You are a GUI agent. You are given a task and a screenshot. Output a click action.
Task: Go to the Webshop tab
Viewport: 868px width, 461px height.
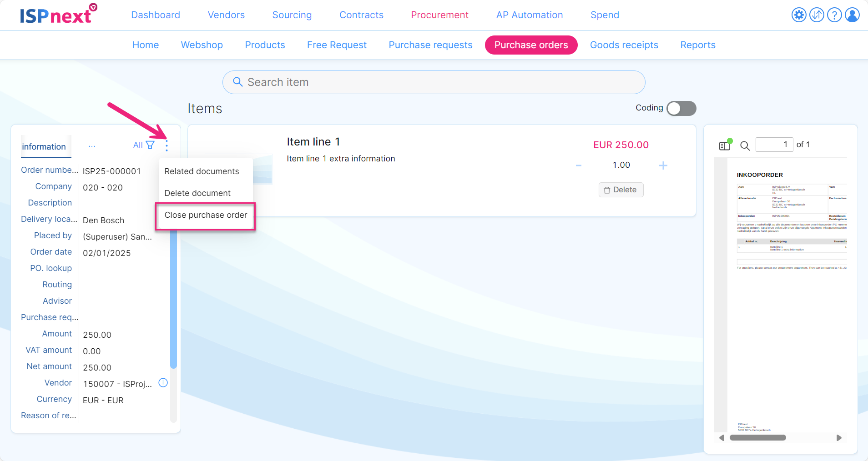pos(202,45)
